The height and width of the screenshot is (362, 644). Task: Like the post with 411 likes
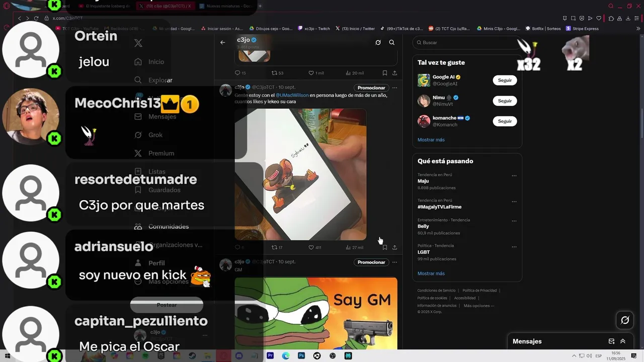(311, 247)
